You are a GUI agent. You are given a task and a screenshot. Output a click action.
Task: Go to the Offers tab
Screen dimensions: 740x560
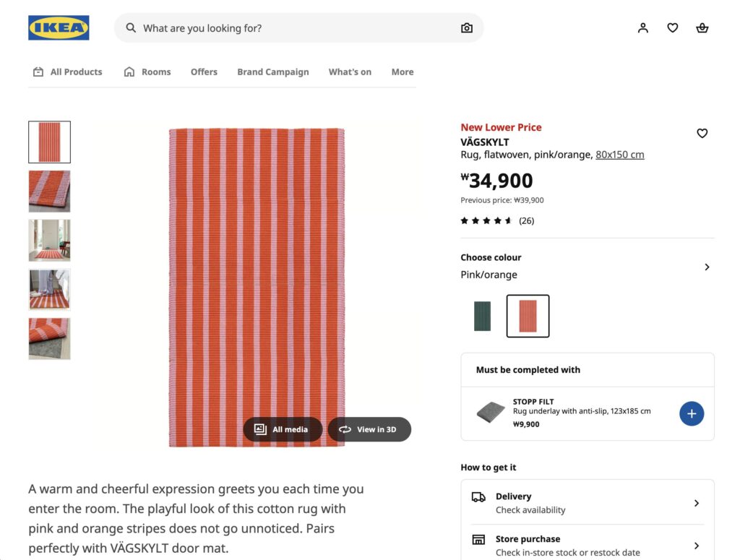204,72
